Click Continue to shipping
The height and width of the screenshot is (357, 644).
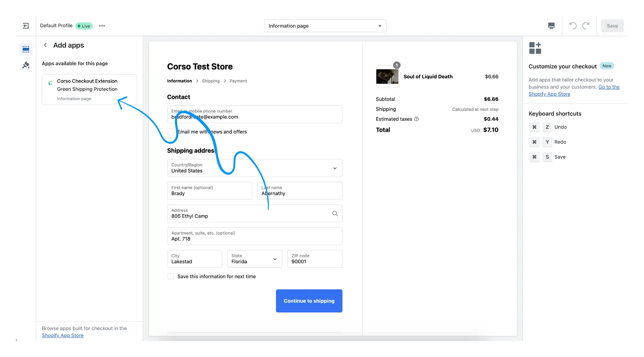[309, 301]
